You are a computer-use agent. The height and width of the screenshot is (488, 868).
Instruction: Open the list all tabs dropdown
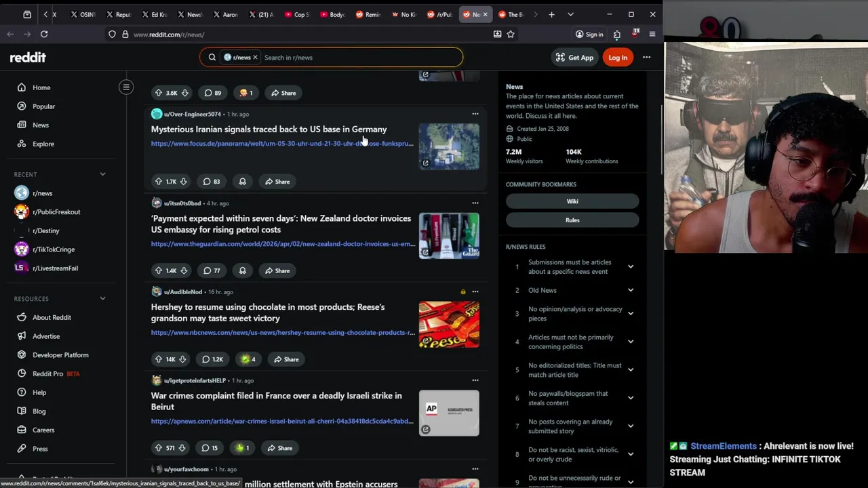point(570,14)
